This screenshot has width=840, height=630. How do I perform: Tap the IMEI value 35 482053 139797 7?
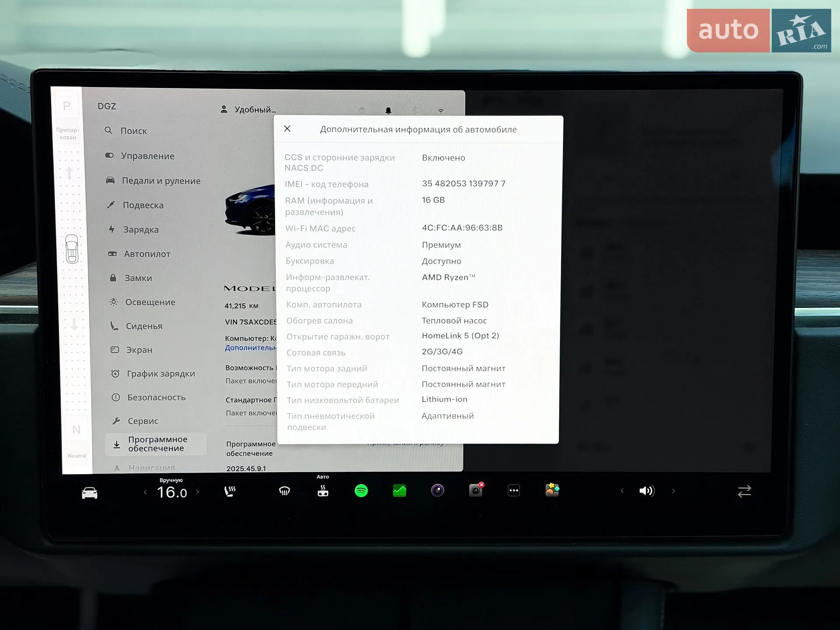[x=463, y=183]
